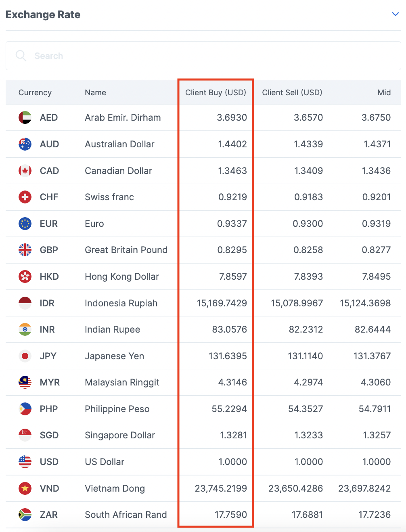Image resolution: width=406 pixels, height=532 pixels.
Task: Click the Vietnam flag icon for VND
Action: click(25, 488)
